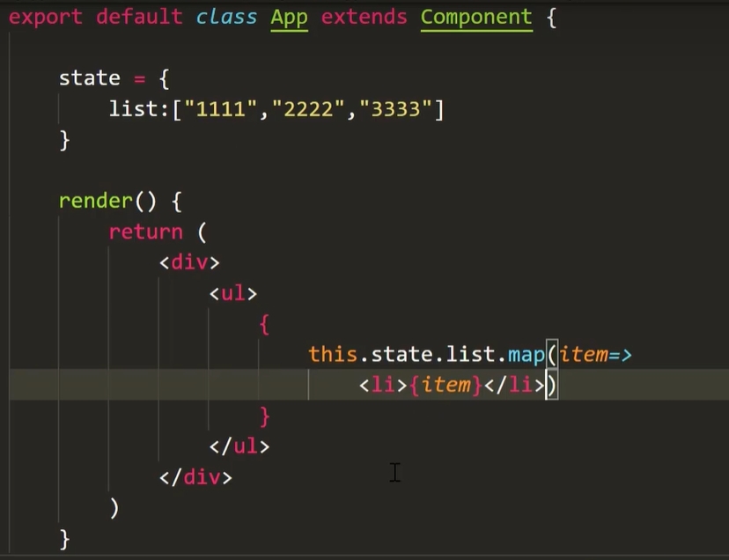Click the this keyword before state.list

tap(333, 355)
